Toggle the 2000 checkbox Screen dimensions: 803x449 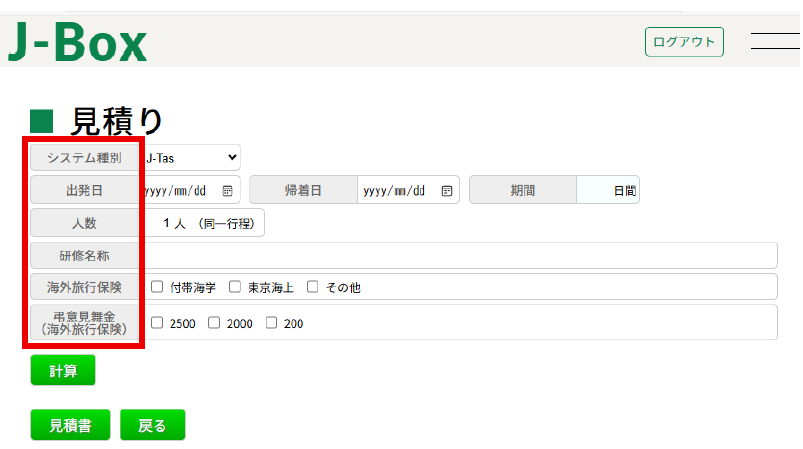point(214,323)
